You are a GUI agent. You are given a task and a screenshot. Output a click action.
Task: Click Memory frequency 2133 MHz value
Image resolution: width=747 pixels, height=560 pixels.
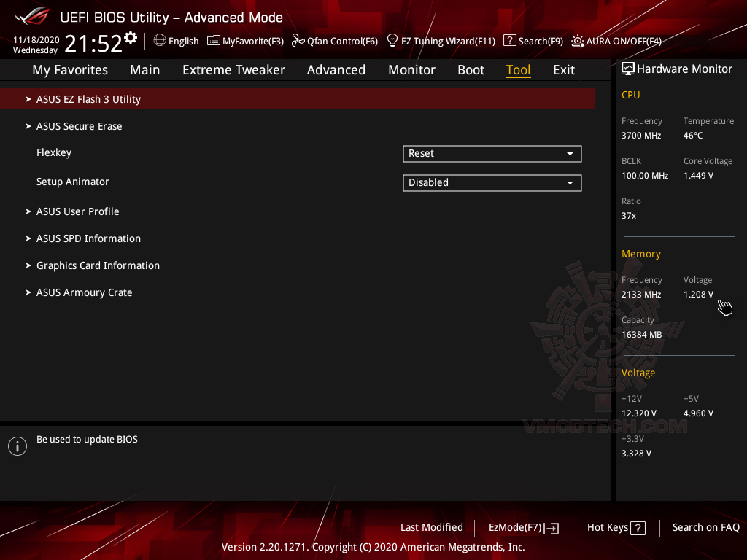coord(641,295)
